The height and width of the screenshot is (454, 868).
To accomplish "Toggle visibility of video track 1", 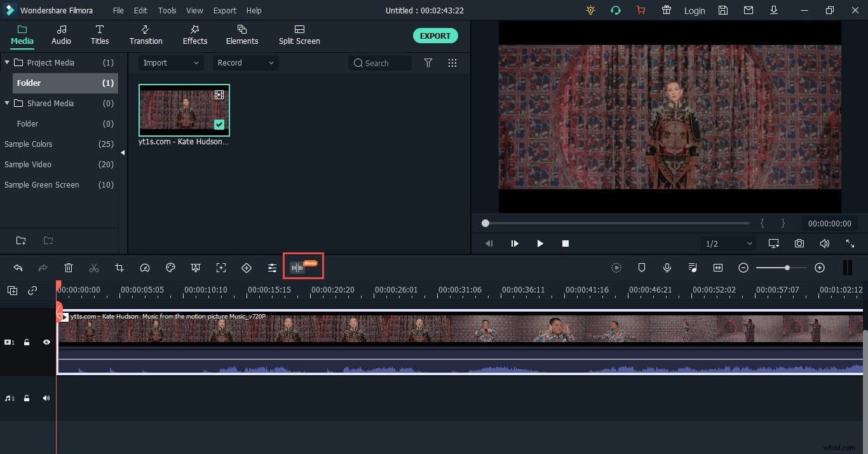I will click(46, 342).
